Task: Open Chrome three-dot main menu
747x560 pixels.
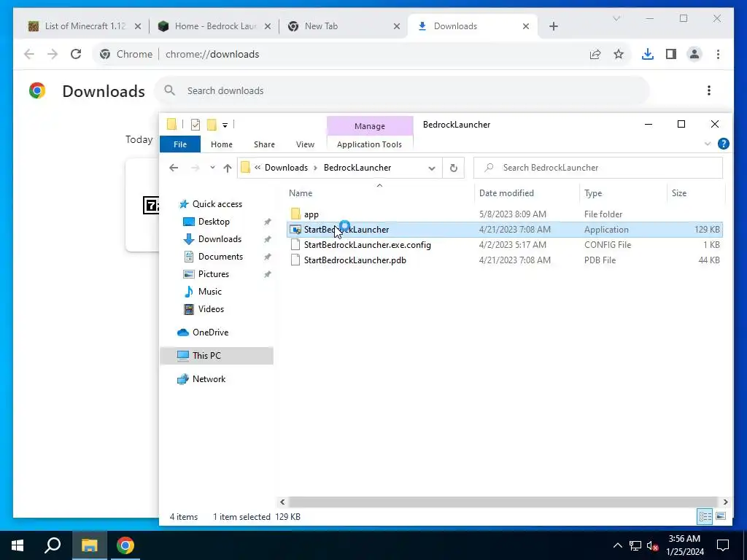Action: tap(718, 54)
